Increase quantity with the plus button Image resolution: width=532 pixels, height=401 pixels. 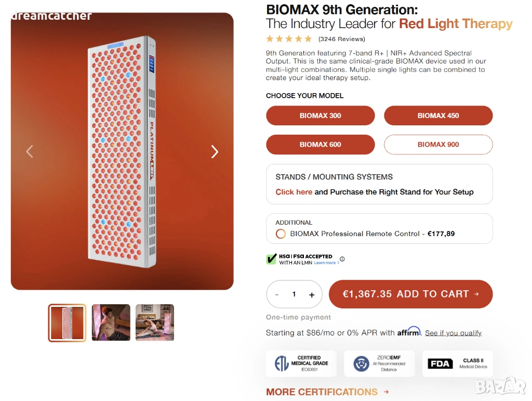312,295
